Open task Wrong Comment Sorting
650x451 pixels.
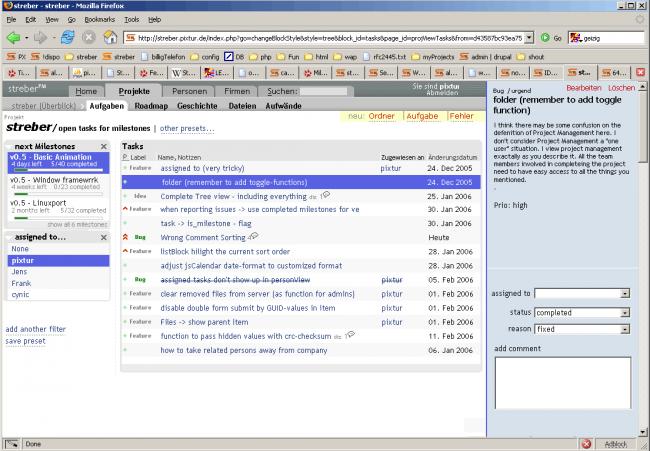203,238
